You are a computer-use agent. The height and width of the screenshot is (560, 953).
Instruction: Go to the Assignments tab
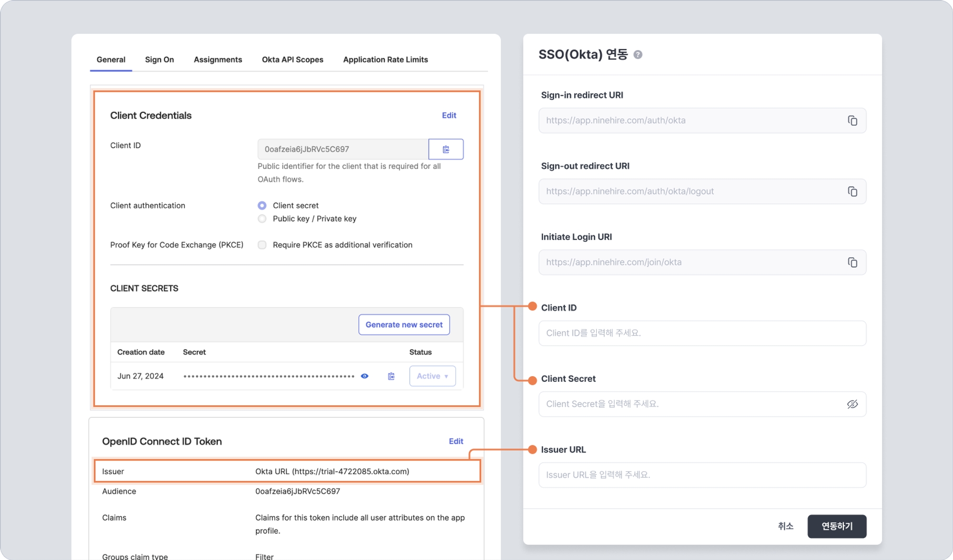pos(218,60)
